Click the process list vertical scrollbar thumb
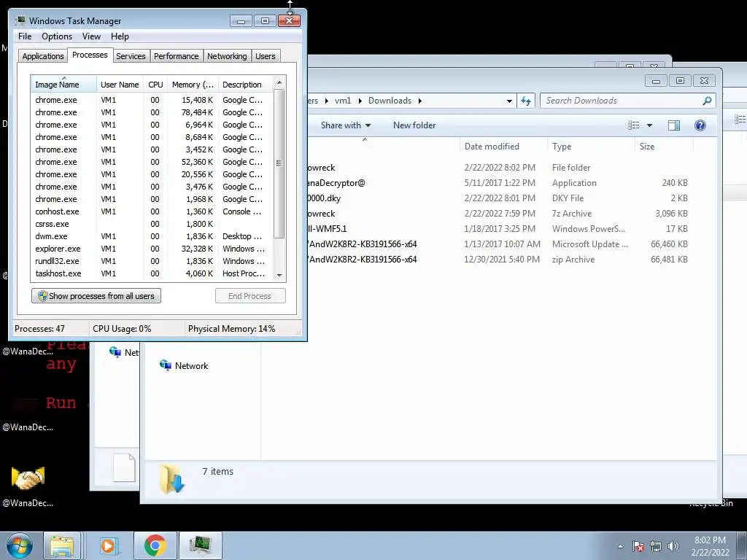This screenshot has width=747, height=560. [279, 163]
